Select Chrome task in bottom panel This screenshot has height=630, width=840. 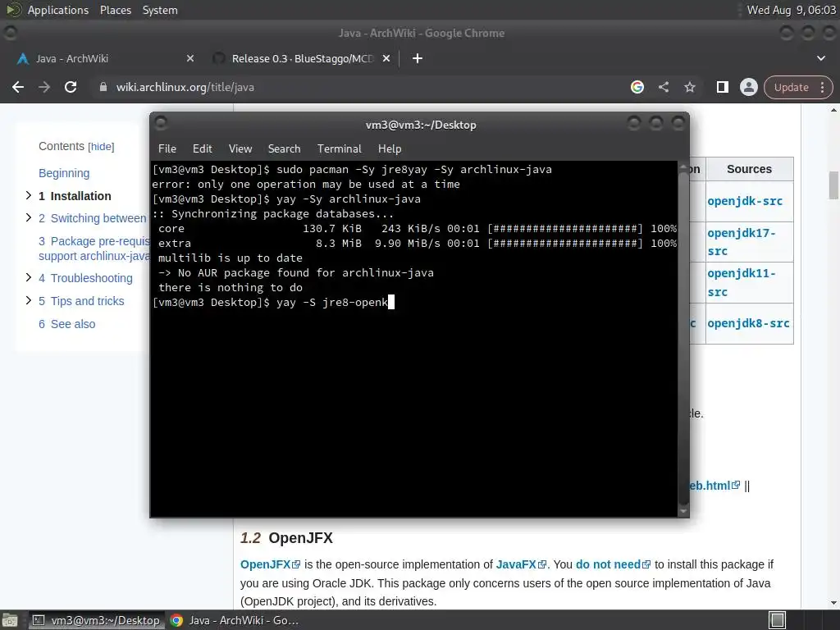[x=234, y=620]
